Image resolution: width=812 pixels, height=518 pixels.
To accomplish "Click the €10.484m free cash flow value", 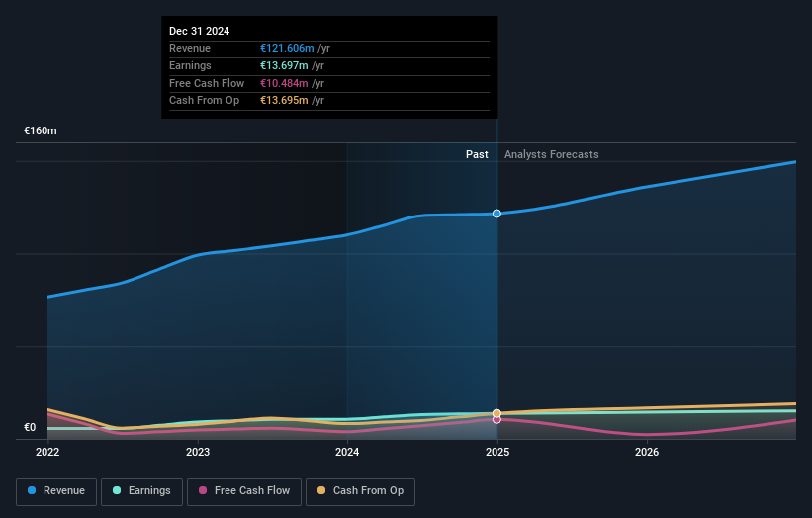I will coord(284,83).
